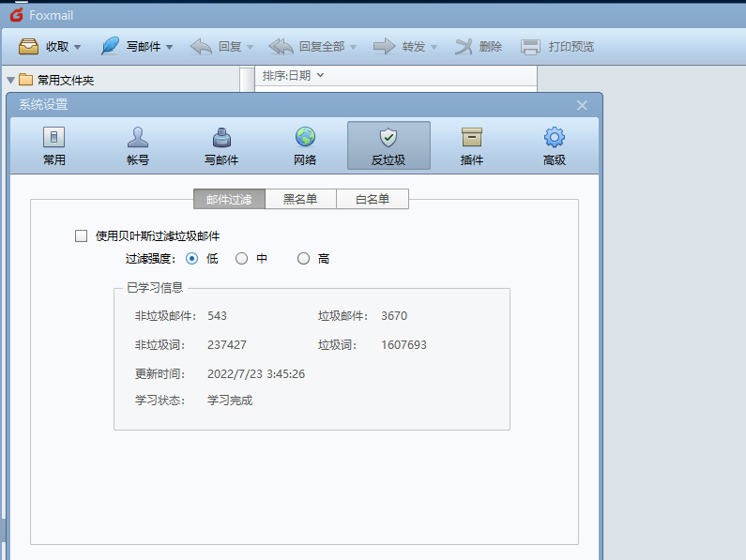
Task: Open the 回复 dropdown arrow
Action: coord(251,47)
